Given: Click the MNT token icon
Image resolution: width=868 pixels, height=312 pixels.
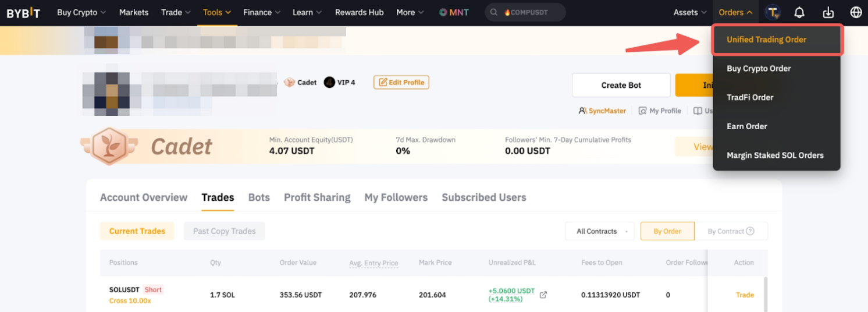Looking at the screenshot, I should tap(443, 12).
